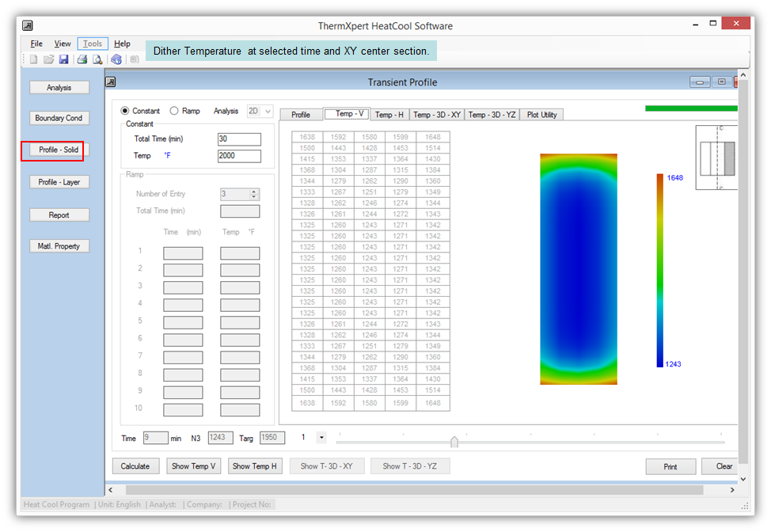Click the Targ field showing 1950
Screen dimensions: 771x532
[x=272, y=438]
